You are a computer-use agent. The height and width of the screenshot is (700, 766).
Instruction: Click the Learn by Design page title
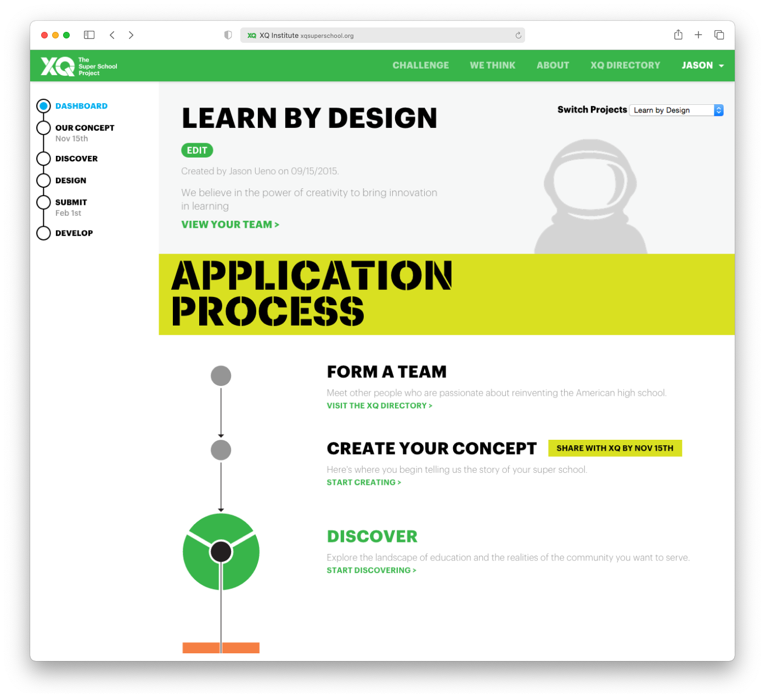click(309, 118)
